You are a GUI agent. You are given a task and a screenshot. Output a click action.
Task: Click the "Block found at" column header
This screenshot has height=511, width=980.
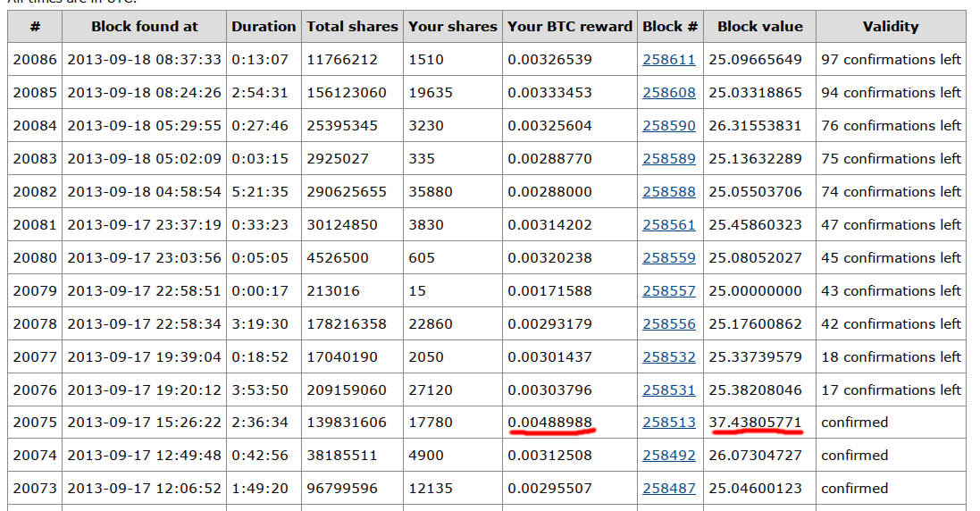145,27
